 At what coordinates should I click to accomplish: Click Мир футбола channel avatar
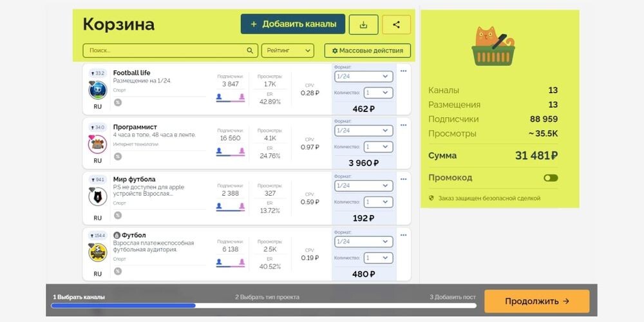click(x=98, y=196)
